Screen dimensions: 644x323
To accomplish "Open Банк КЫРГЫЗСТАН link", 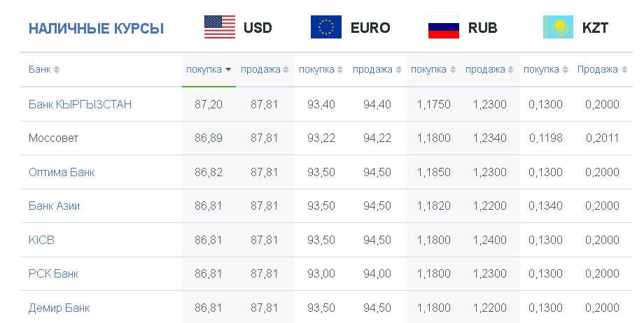I will (80, 104).
